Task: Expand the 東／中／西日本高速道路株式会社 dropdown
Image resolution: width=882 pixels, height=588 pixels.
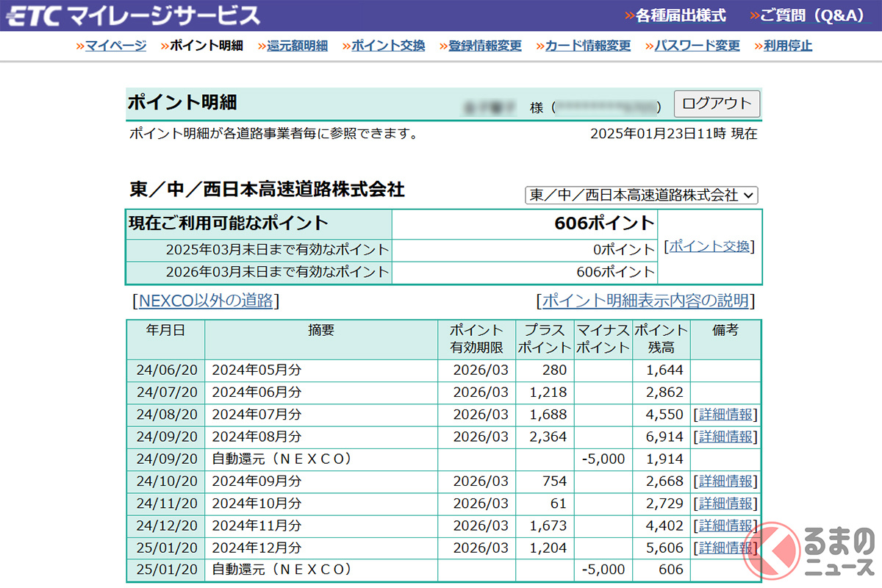Action: tap(642, 195)
